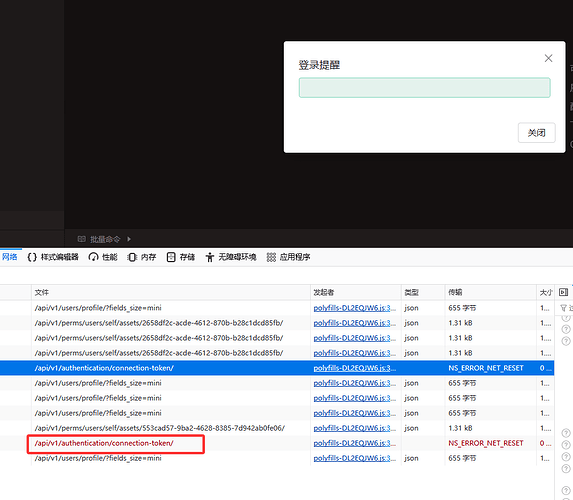The image size is (573, 500).
Task: Click the green message field in the dialog
Action: coord(424,88)
